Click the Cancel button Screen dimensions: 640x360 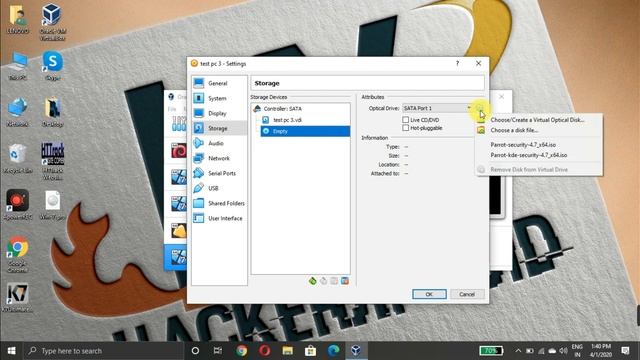(x=467, y=294)
